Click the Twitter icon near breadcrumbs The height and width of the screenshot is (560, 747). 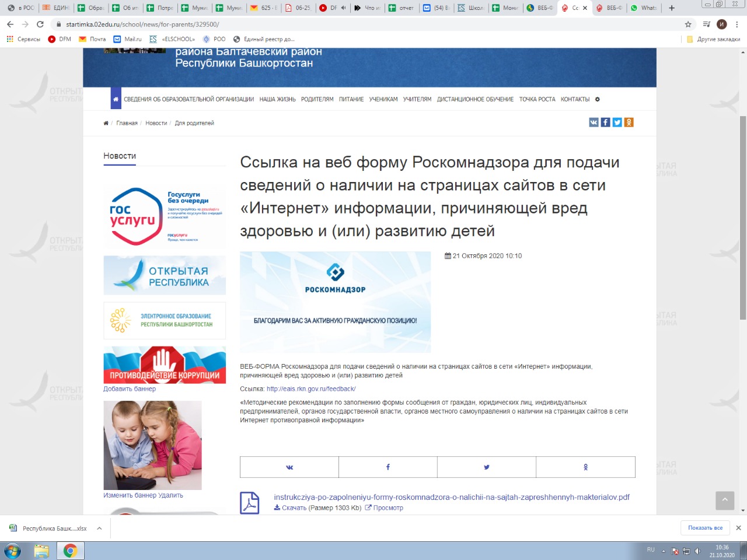coord(617,123)
